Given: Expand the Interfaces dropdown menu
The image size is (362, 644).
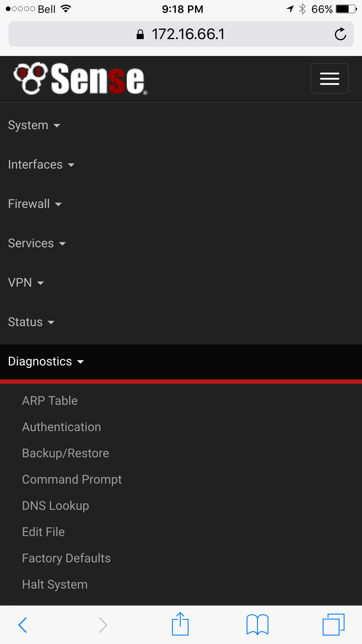Looking at the screenshot, I should (x=41, y=165).
